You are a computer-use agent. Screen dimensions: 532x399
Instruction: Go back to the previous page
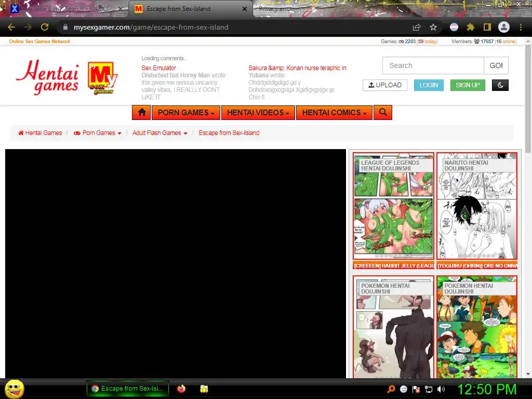11,27
